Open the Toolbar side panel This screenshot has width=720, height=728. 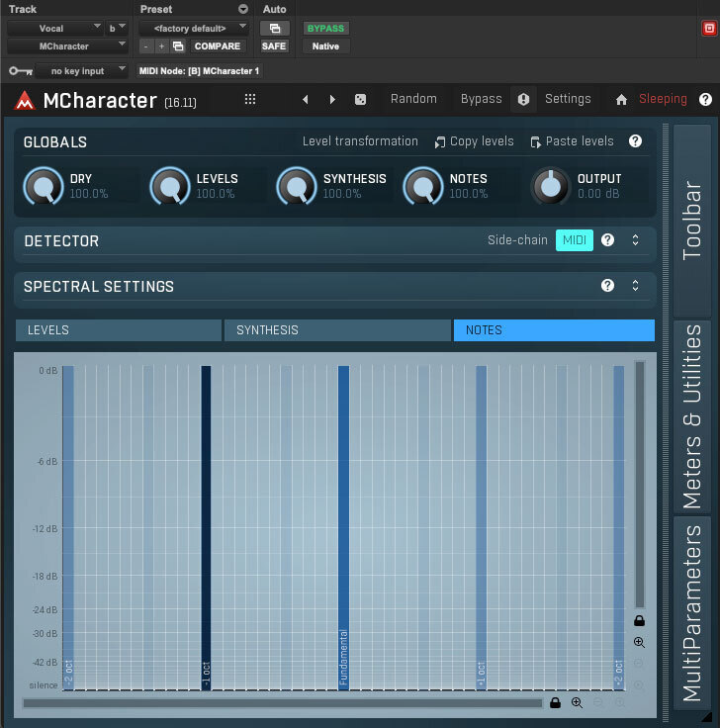tap(692, 220)
